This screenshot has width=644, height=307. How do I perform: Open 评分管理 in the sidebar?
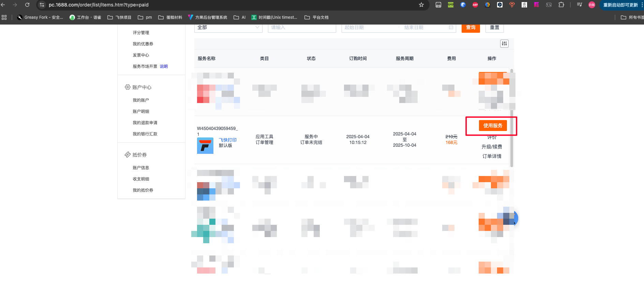(141, 33)
